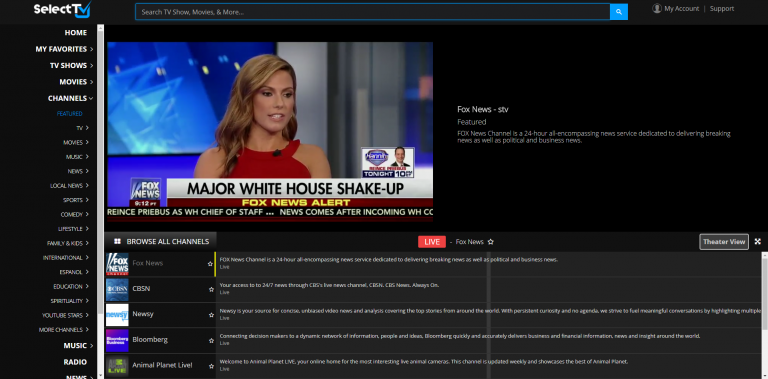Click the grid icon in Browse All Channels
This screenshot has height=379, width=768.
[x=118, y=241]
